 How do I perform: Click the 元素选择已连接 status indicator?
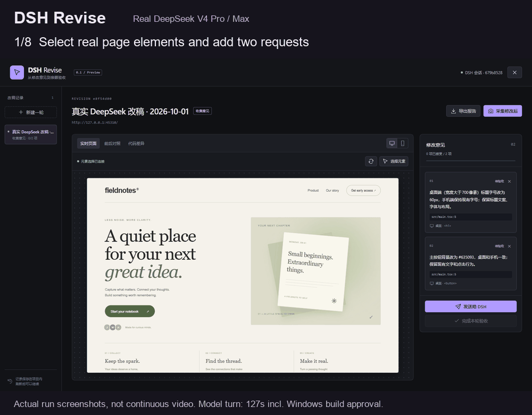[x=91, y=162]
